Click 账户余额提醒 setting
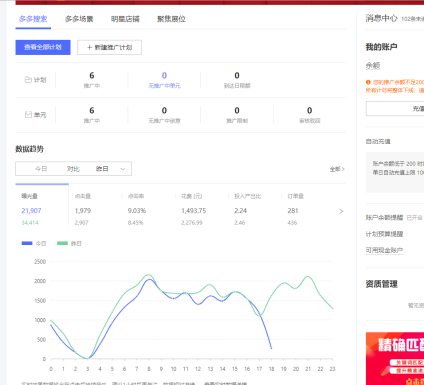Image resolution: width=424 pixels, height=385 pixels. point(384,218)
